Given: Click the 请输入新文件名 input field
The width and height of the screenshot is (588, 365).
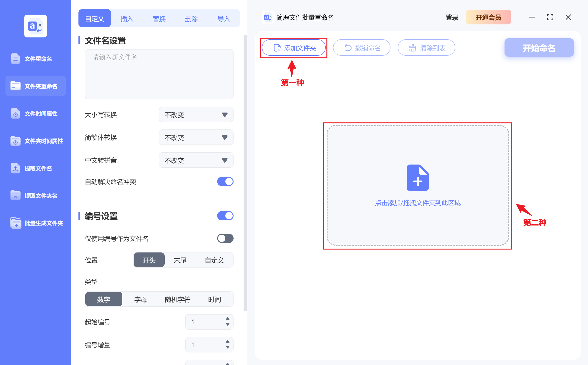Looking at the screenshot, I should pos(159,74).
